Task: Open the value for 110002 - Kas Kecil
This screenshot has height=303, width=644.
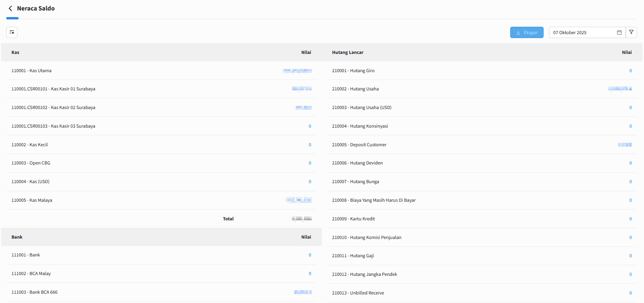Action: point(310,145)
